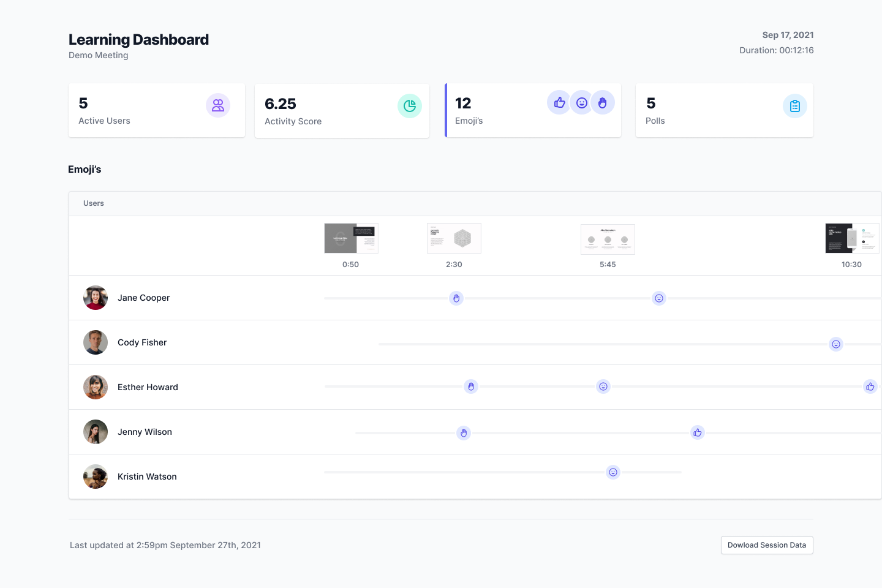The image size is (882, 588).
Task: Click Dowload Session Data button
Action: (767, 545)
